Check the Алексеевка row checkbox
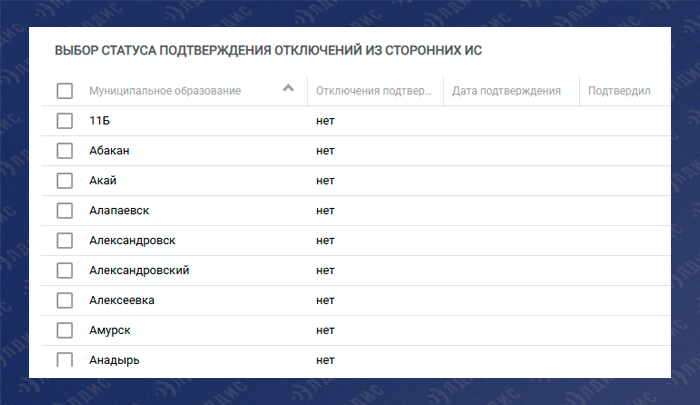The width and height of the screenshot is (700, 405). pyautogui.click(x=65, y=300)
